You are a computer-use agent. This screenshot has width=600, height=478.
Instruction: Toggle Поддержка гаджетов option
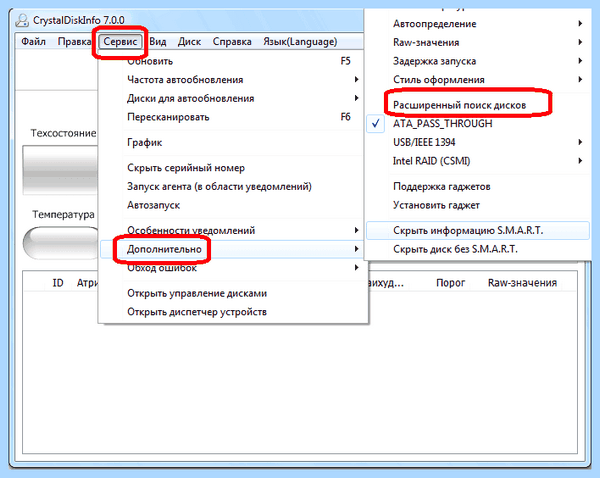(x=478, y=187)
